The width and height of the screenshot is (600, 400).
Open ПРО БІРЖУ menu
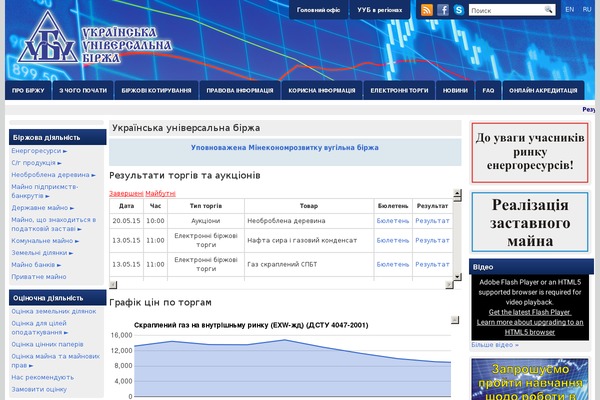28,90
